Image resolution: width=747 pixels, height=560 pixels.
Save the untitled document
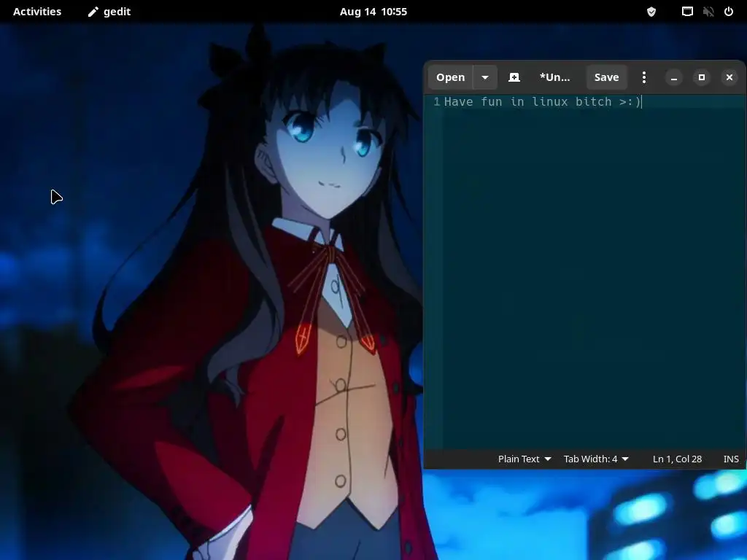(606, 77)
